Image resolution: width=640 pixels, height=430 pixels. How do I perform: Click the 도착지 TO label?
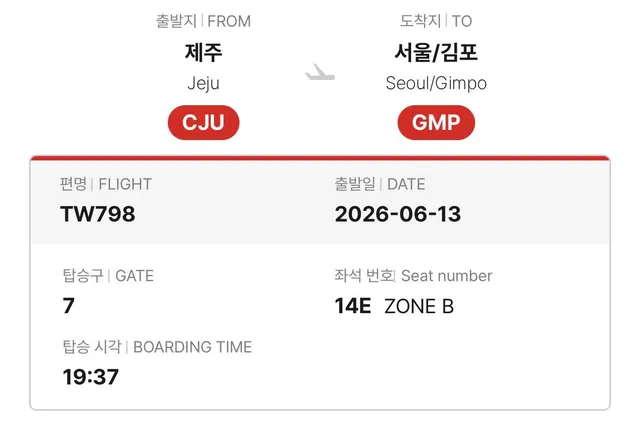436,21
